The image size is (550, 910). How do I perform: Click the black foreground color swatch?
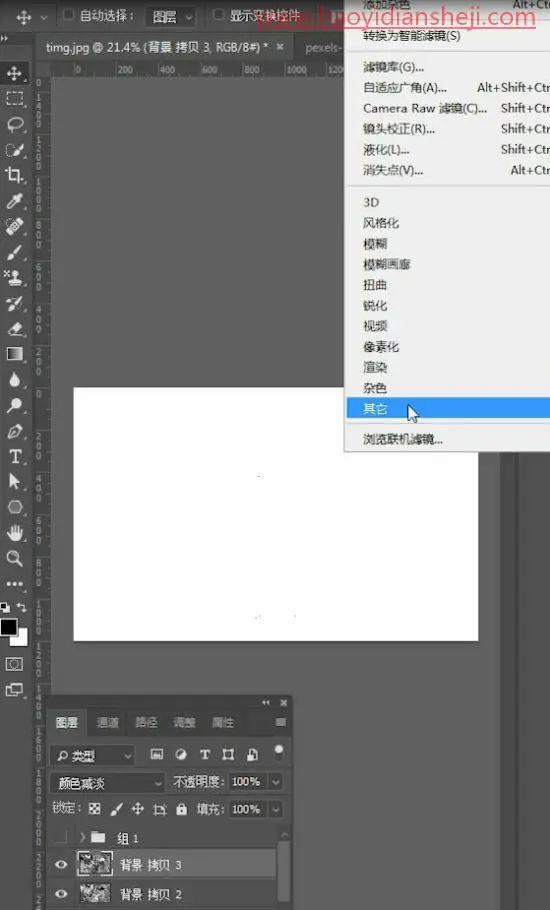point(8,626)
